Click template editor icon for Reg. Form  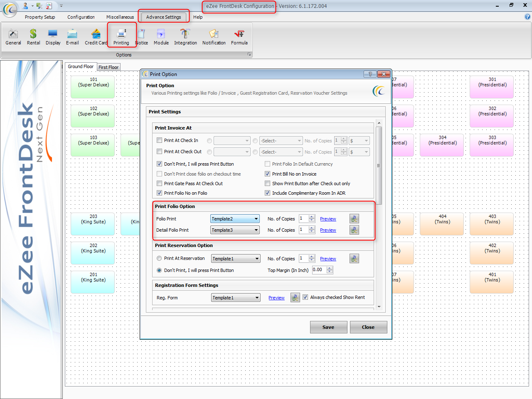[295, 298]
